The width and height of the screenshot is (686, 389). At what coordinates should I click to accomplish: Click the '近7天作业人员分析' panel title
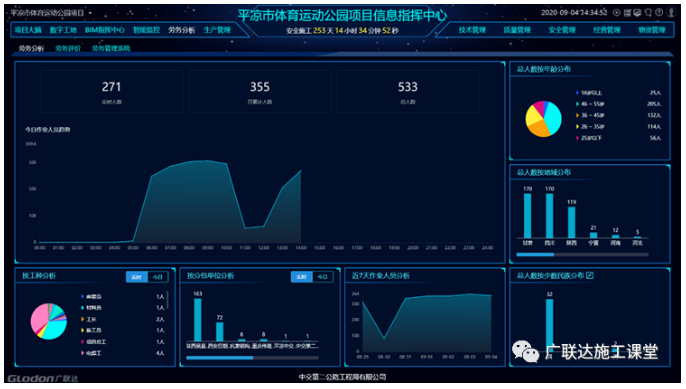381,276
